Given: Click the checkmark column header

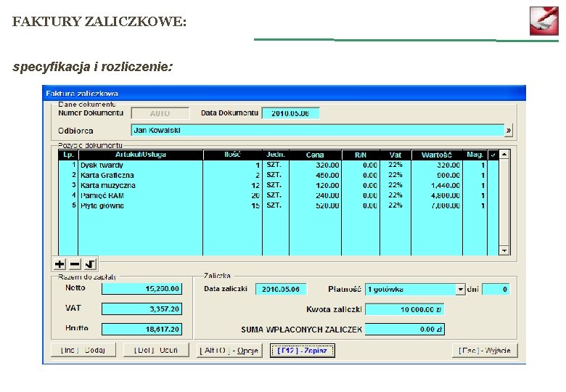Looking at the screenshot, I should (x=493, y=155).
